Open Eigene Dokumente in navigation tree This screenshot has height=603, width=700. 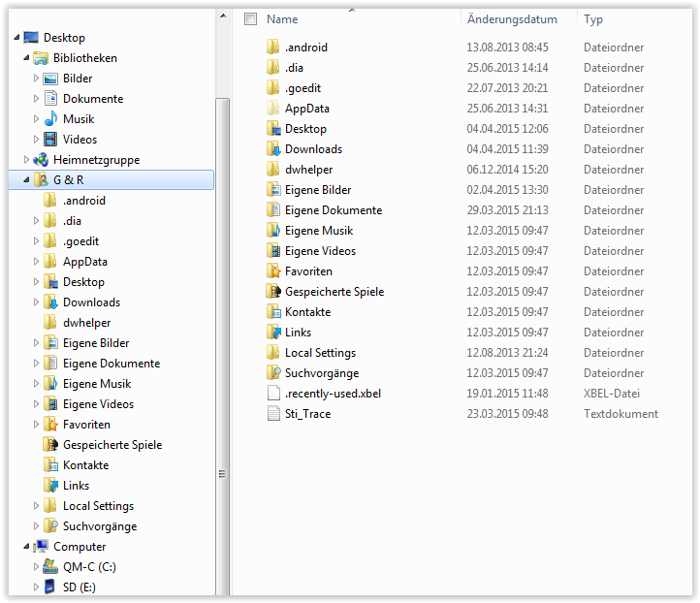tap(111, 364)
